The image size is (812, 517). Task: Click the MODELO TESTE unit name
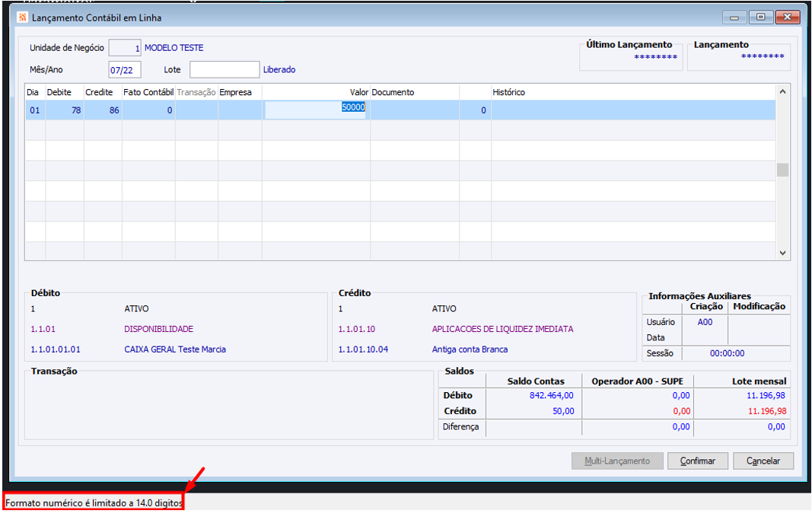(x=174, y=48)
